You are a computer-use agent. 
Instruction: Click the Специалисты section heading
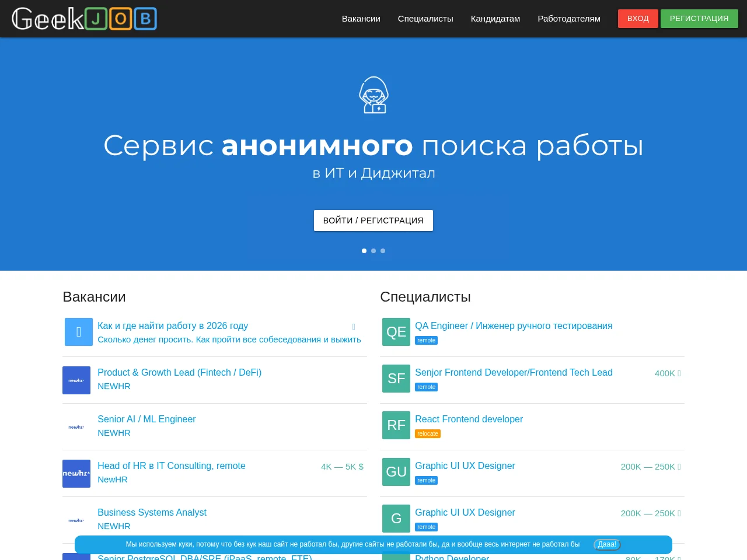click(425, 297)
